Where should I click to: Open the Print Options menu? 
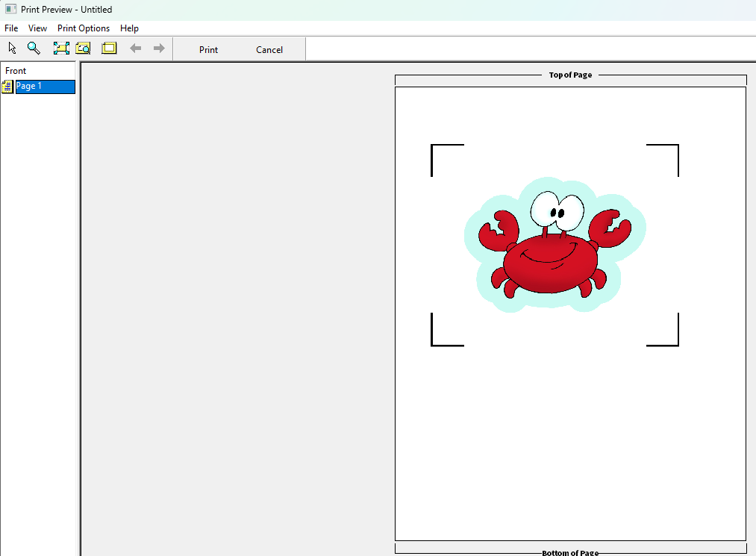click(84, 28)
